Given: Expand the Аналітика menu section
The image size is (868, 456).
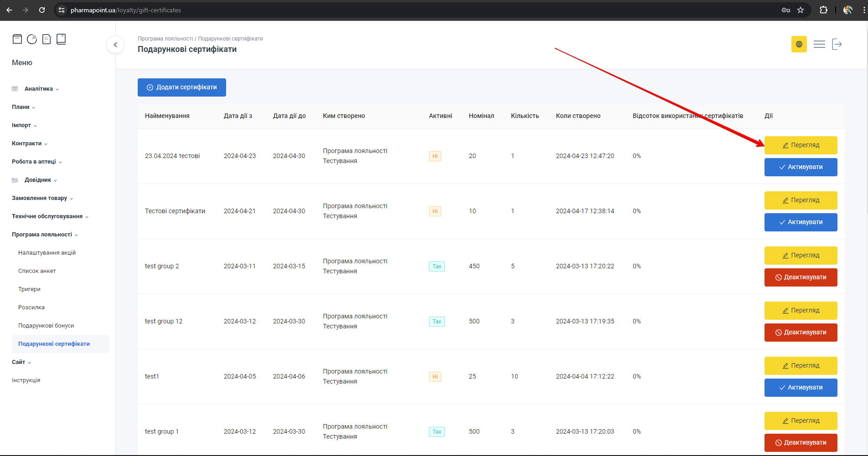Looking at the screenshot, I should (x=39, y=89).
